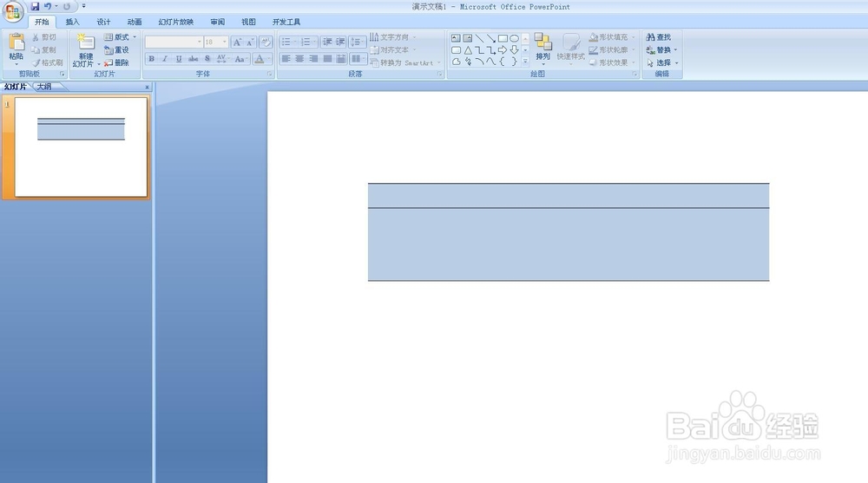Toggle italic formatting
This screenshot has height=483, width=868.
165,59
